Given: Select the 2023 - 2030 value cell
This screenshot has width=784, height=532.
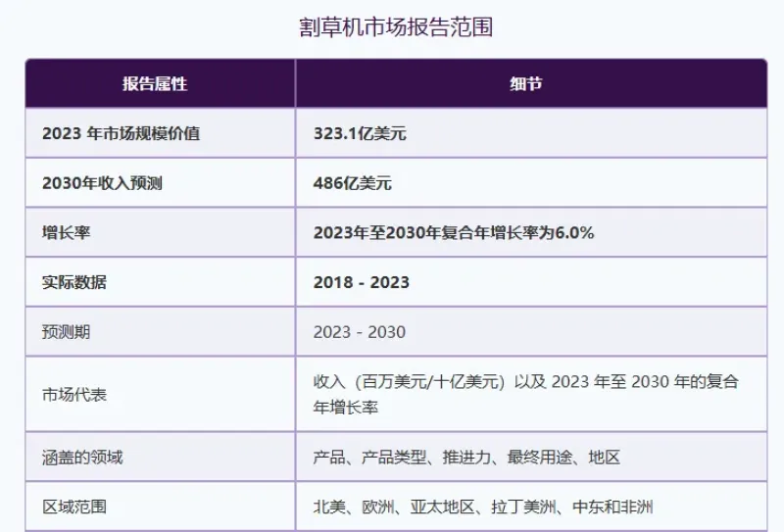Looking at the screenshot, I should (360, 332).
